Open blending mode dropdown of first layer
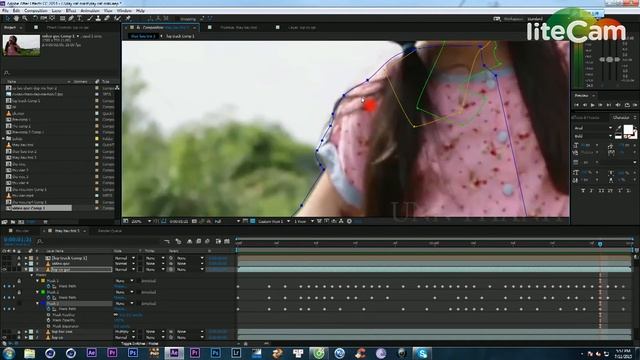The height and width of the screenshot is (360, 640). pyautogui.click(x=124, y=258)
